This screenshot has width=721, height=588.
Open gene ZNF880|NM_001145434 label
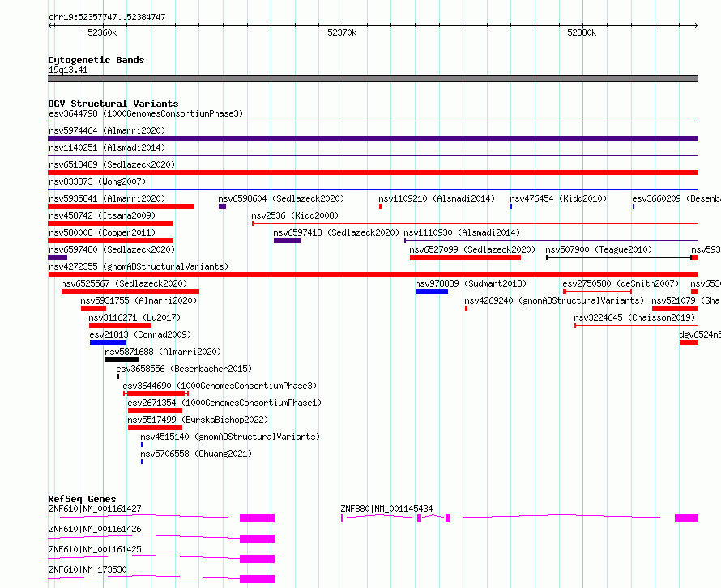pyautogui.click(x=386, y=509)
